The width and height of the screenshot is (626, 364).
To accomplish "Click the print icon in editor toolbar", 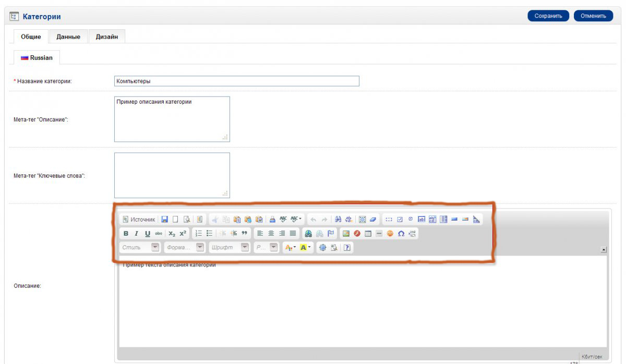I will tap(272, 220).
